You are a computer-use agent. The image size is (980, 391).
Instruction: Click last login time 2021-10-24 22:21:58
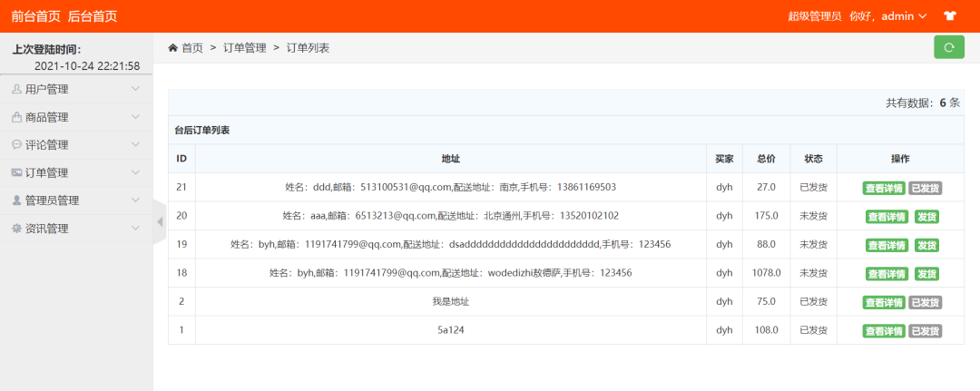coord(87,65)
